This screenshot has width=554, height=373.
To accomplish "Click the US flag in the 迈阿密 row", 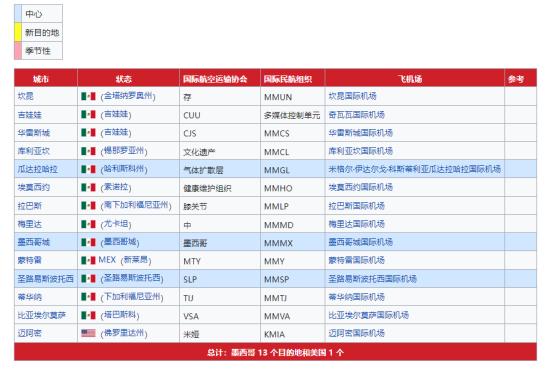I will coord(88,333).
